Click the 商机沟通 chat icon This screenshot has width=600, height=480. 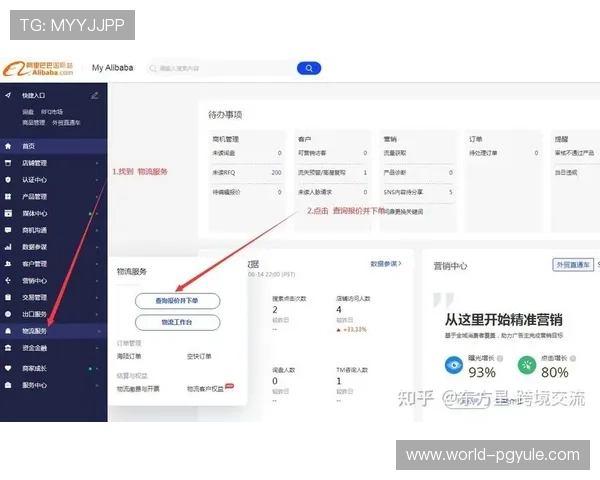[x=8, y=230]
